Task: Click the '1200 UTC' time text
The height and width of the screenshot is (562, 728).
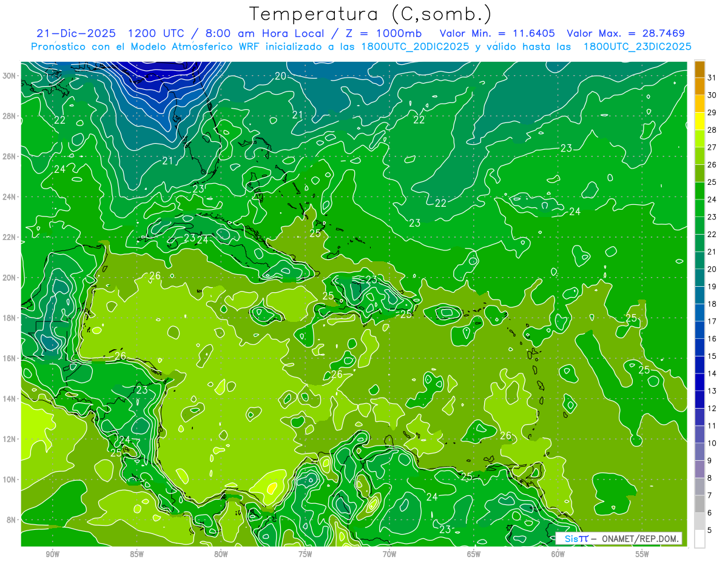Action: (157, 33)
